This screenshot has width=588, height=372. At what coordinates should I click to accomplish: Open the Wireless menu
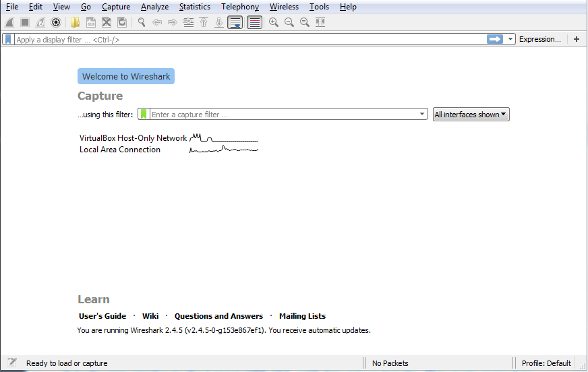coord(284,7)
